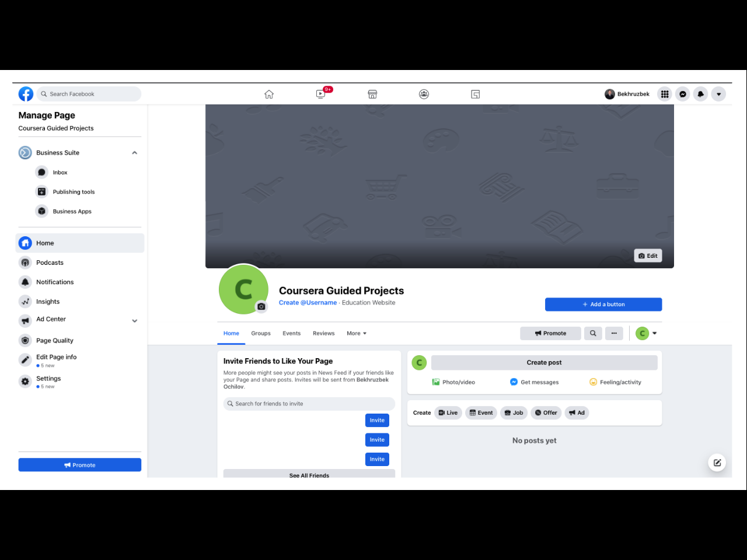The height and width of the screenshot is (560, 747).
Task: Click the Business Suite icon
Action: click(25, 153)
